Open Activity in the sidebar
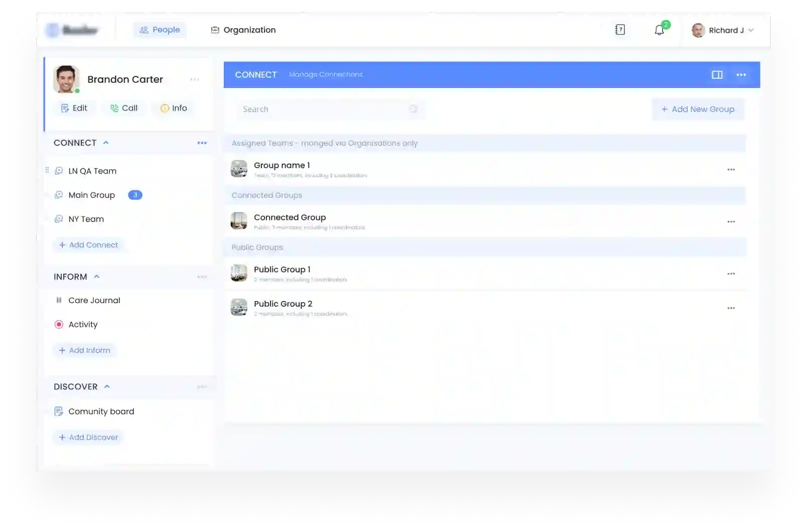 pyautogui.click(x=83, y=324)
